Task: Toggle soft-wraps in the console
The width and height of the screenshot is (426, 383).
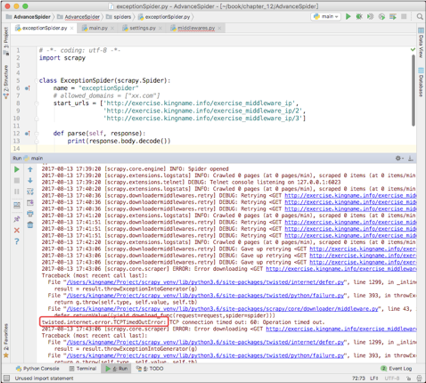Action: point(30,192)
